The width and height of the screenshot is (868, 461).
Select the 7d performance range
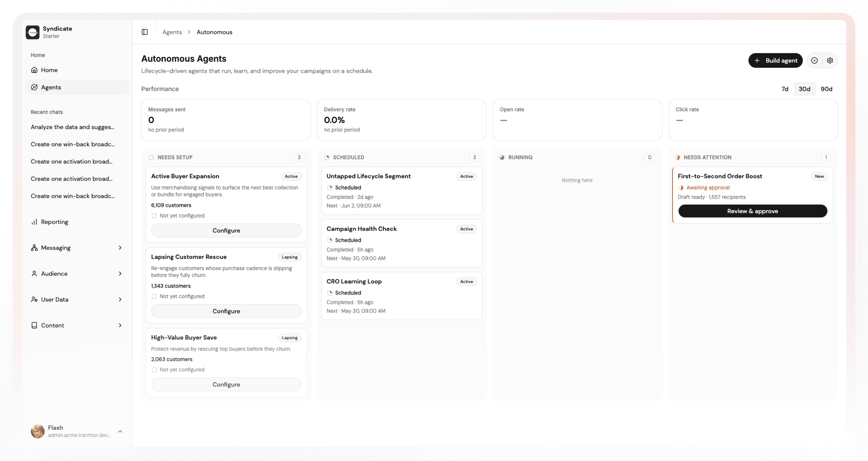[785, 89]
